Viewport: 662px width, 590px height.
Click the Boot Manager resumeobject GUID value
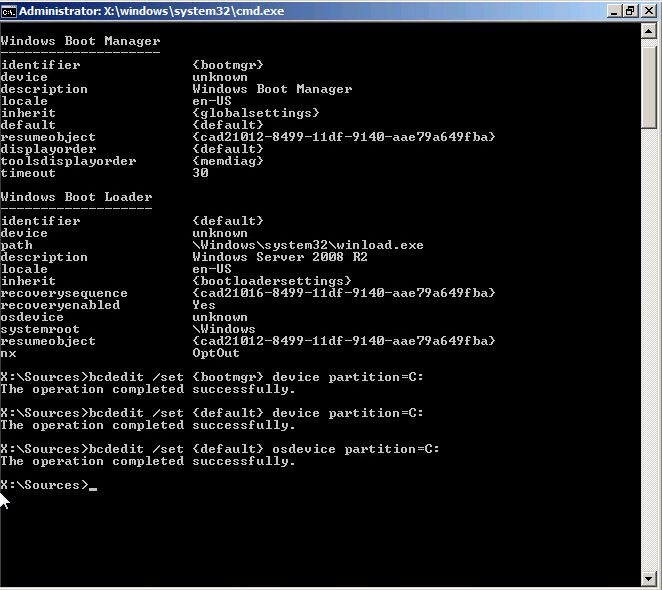point(344,137)
